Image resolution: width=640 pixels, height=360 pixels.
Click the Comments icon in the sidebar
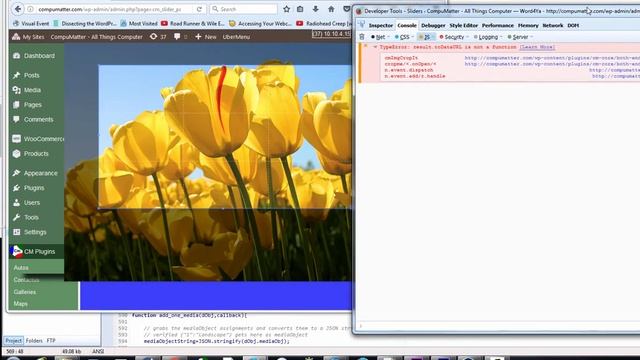(16, 119)
